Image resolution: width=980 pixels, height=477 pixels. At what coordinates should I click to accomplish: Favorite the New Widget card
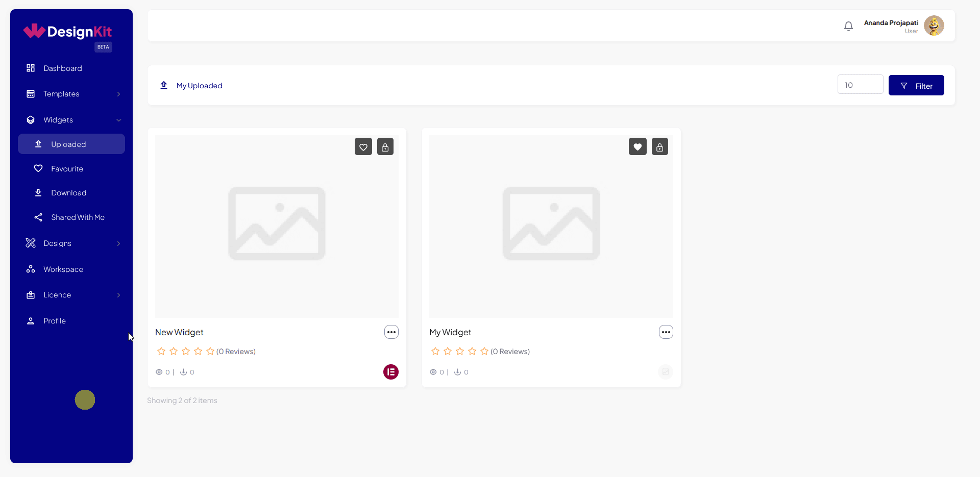363,146
